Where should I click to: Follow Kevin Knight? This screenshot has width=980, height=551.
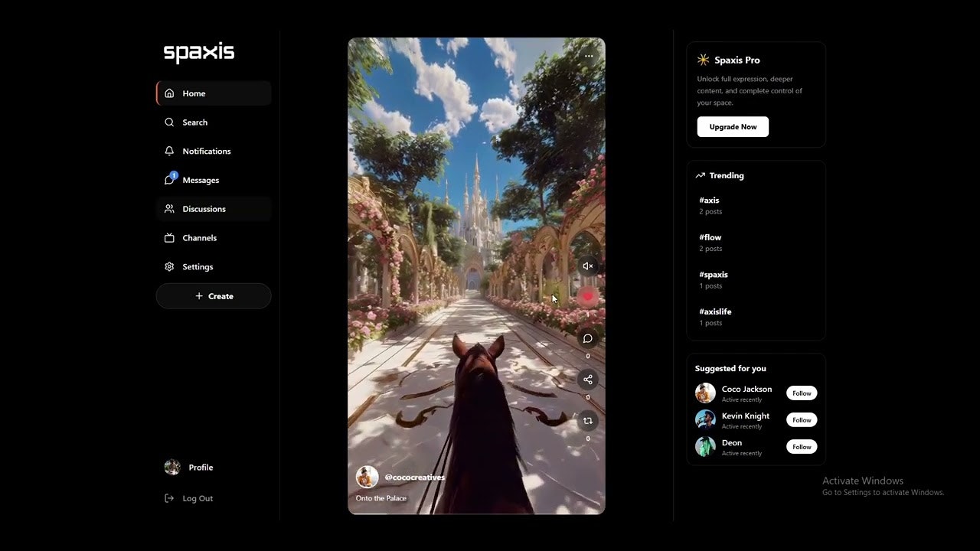click(802, 420)
